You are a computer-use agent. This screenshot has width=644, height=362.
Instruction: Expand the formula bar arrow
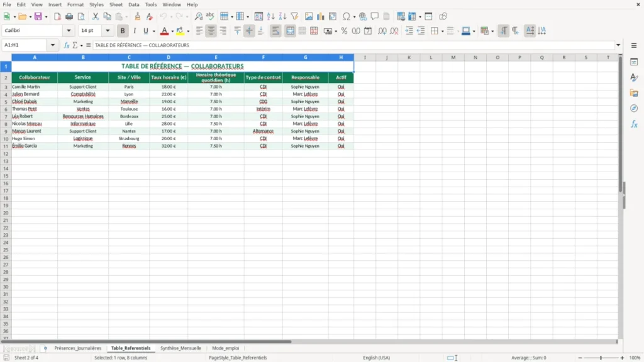click(x=618, y=45)
